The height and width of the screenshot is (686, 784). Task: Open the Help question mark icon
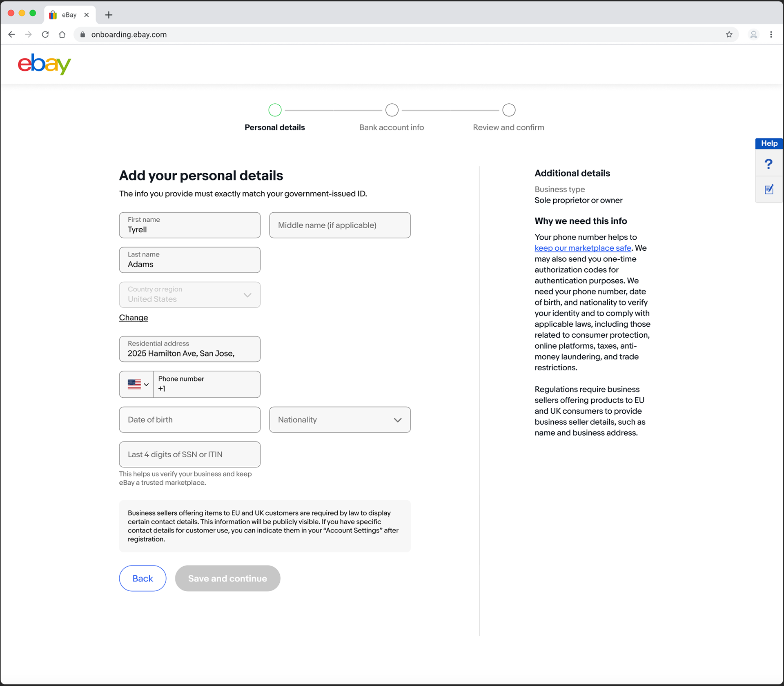pyautogui.click(x=768, y=164)
